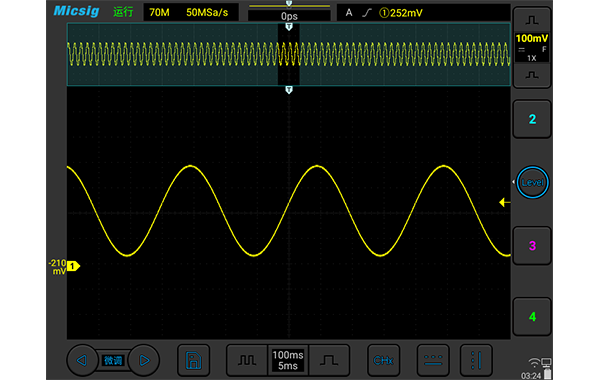Toggle channel 3 on
The image size is (600, 380).
point(532,246)
